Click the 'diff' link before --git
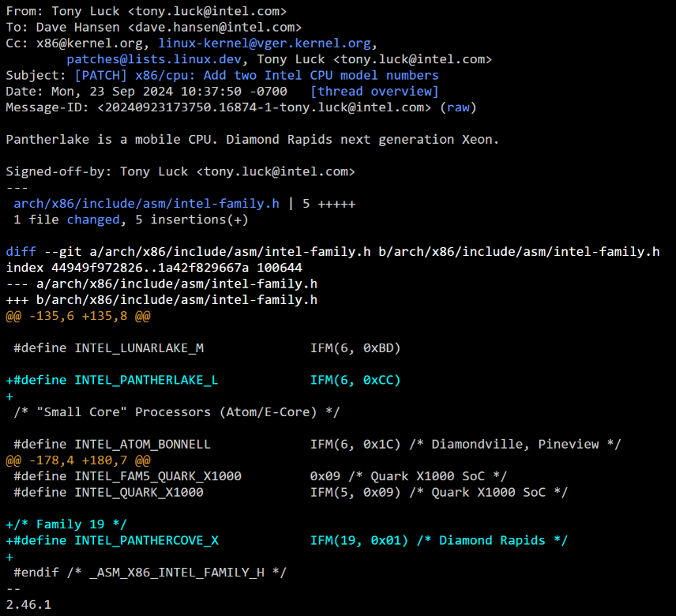This screenshot has height=616, width=676. tap(21, 252)
